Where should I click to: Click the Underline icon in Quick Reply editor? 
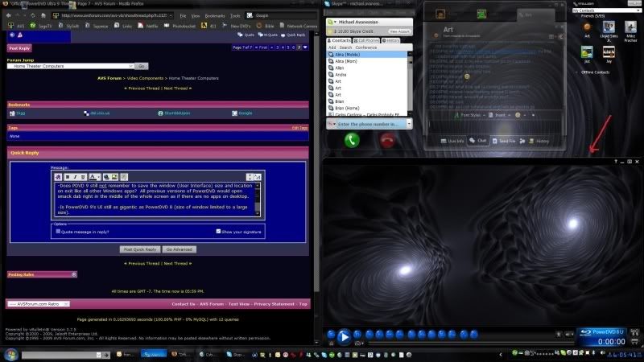click(83, 177)
